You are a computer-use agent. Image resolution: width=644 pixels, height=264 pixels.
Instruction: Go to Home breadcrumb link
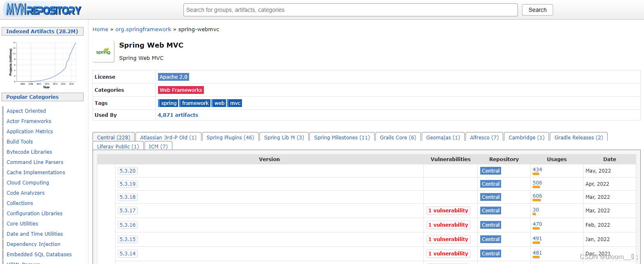point(100,30)
